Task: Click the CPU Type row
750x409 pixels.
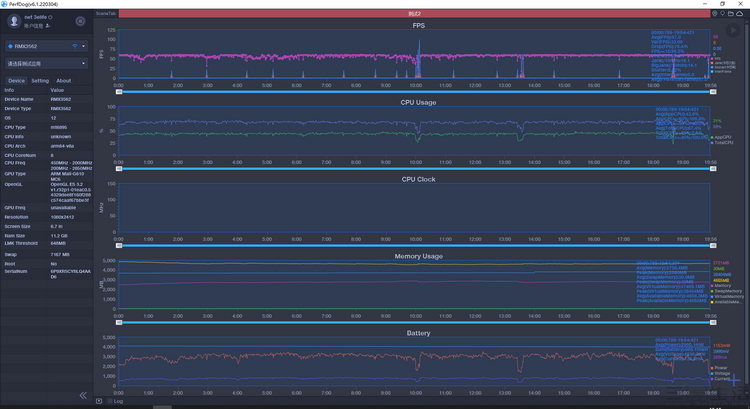Action: 47,127
